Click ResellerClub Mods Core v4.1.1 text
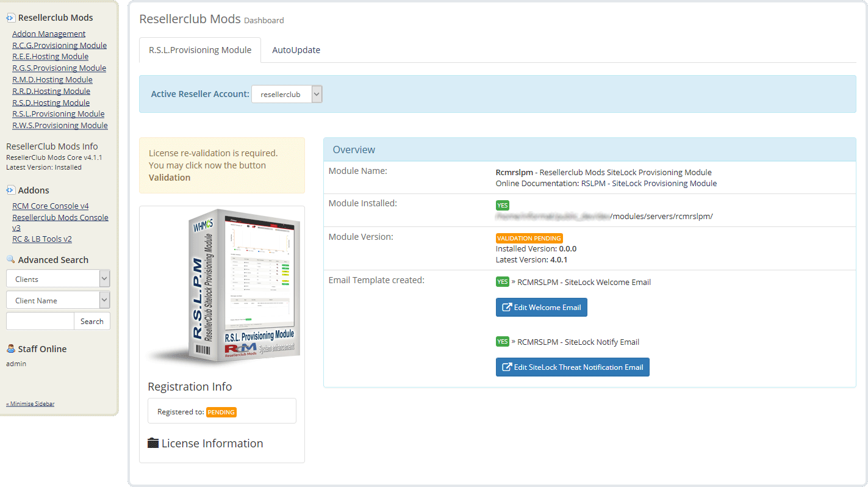Screen dimensions: 868x487 [54, 157]
